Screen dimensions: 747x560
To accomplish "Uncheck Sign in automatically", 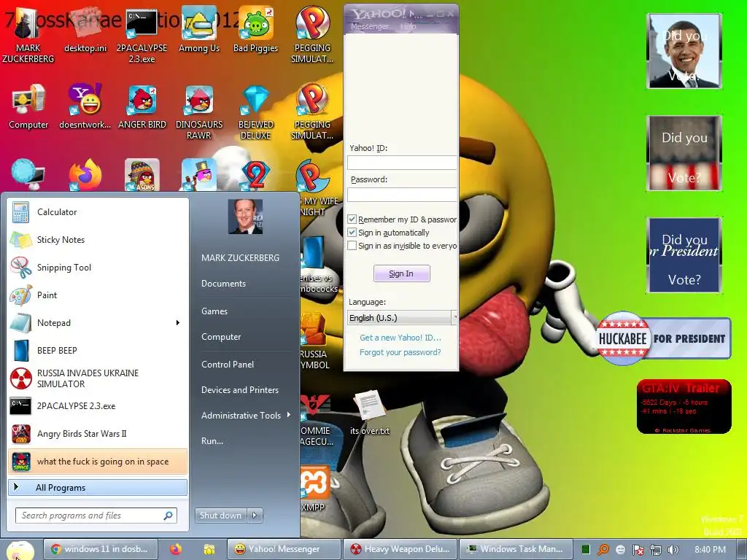I will coord(352,233).
